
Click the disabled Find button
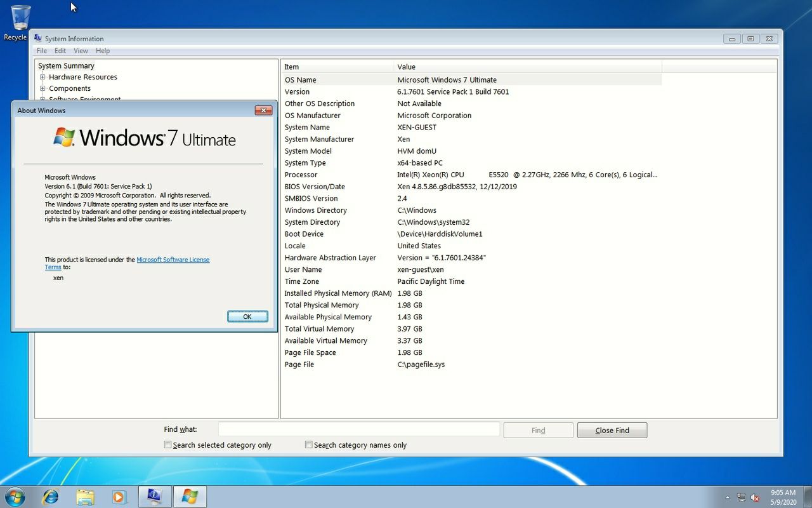(x=538, y=430)
